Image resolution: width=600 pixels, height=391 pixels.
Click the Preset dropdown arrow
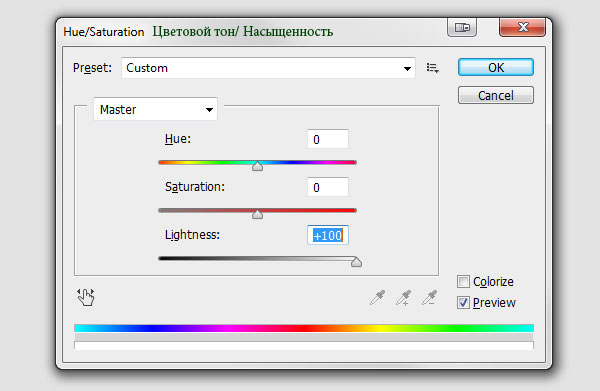407,68
